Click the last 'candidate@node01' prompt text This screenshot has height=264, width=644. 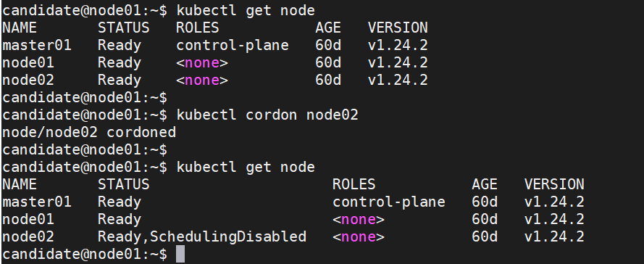point(72,254)
